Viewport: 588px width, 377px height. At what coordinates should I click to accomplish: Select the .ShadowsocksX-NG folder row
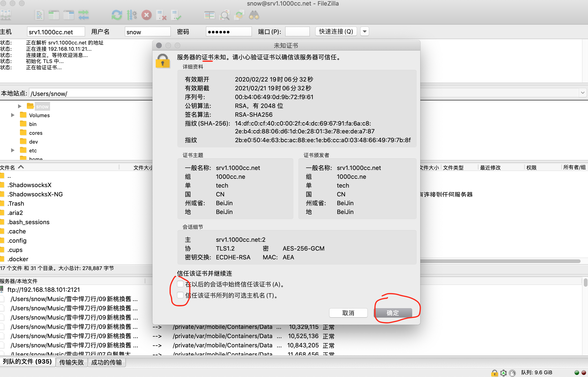point(76,194)
